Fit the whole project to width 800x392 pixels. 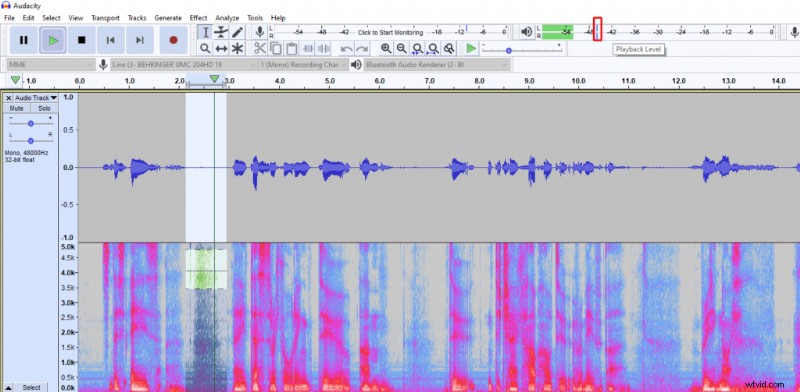pyautogui.click(x=433, y=48)
